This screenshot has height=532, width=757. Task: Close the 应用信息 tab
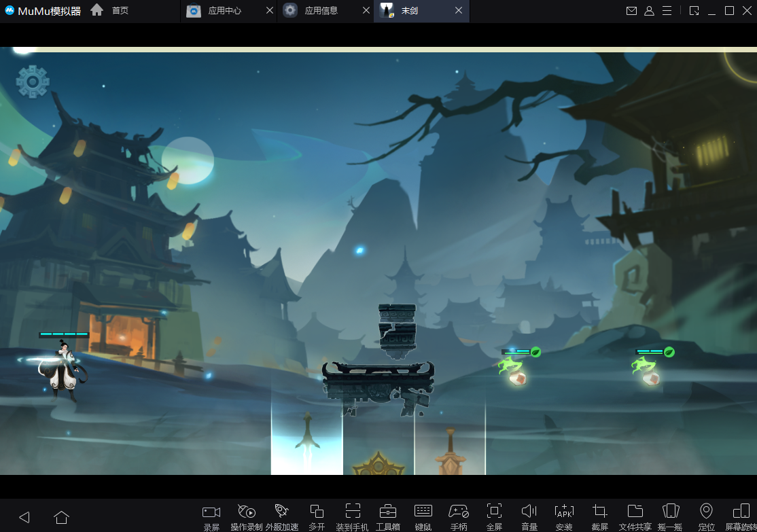(366, 10)
